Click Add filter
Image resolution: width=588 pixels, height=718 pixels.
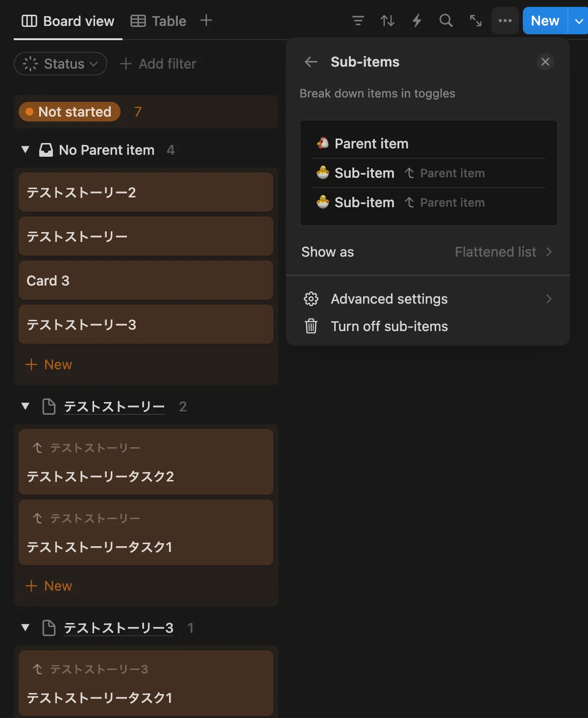[x=158, y=64]
